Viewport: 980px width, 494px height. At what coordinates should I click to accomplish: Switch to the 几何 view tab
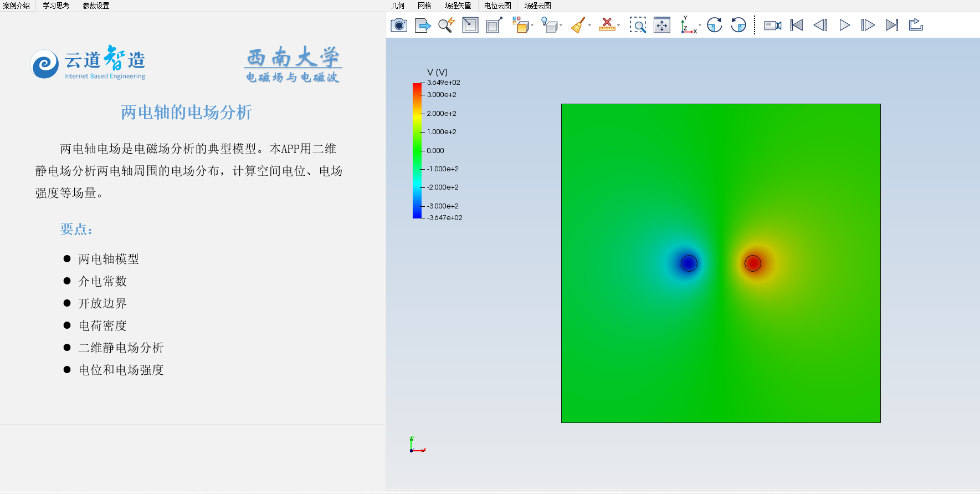pyautogui.click(x=398, y=6)
